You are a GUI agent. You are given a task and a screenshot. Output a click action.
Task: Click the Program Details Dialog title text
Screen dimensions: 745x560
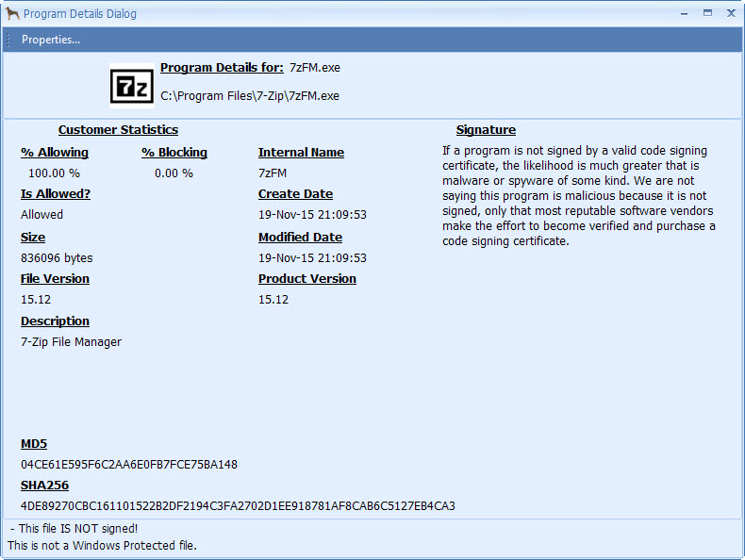(80, 14)
